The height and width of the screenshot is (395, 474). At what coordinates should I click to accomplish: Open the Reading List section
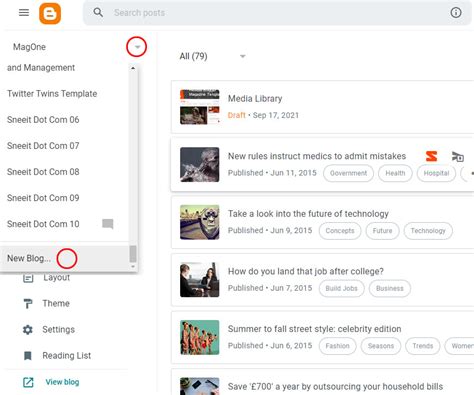(x=67, y=356)
